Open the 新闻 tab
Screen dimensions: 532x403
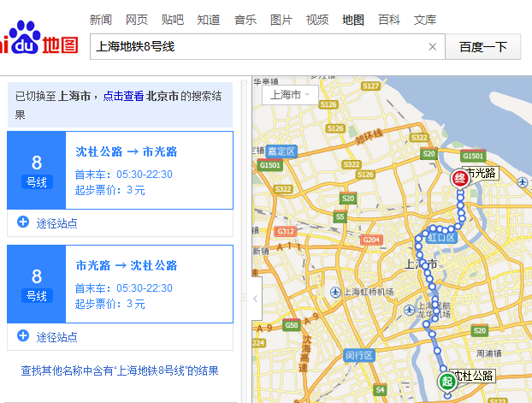click(100, 20)
